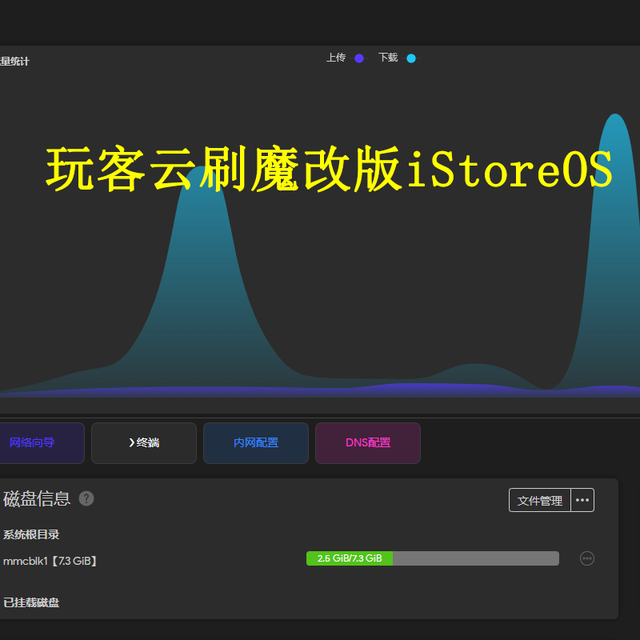Click the help question mark next to 磁盘信息
The image size is (640, 640).
86,498
